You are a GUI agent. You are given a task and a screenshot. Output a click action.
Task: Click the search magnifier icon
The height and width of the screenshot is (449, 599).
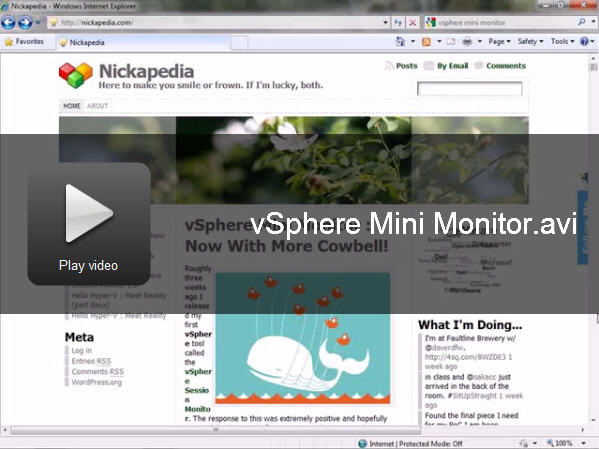[x=582, y=22]
